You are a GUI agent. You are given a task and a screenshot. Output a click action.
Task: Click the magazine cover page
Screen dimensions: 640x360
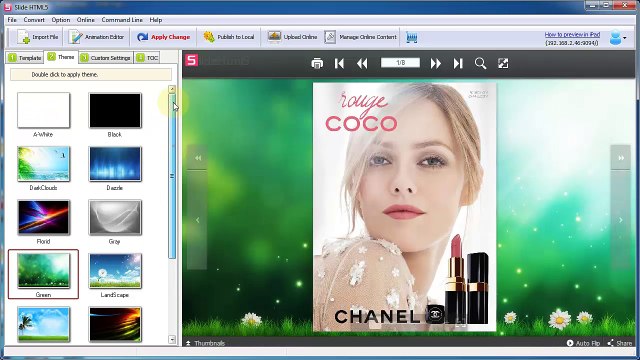click(404, 207)
